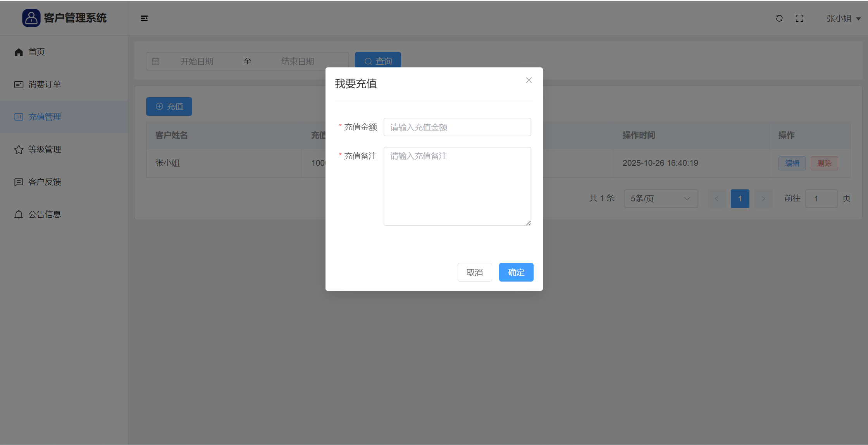Toggle fullscreen mode icon
The width and height of the screenshot is (868, 445).
pos(799,18)
